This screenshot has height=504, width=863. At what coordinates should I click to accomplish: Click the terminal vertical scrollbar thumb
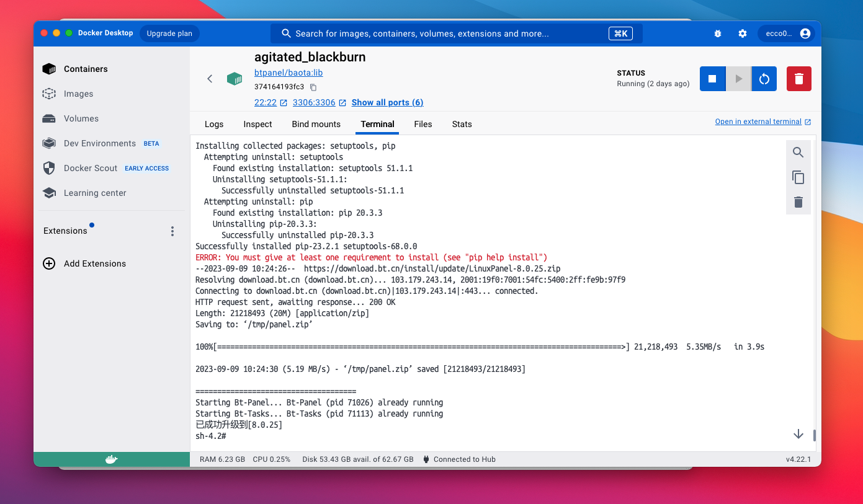[815, 435]
